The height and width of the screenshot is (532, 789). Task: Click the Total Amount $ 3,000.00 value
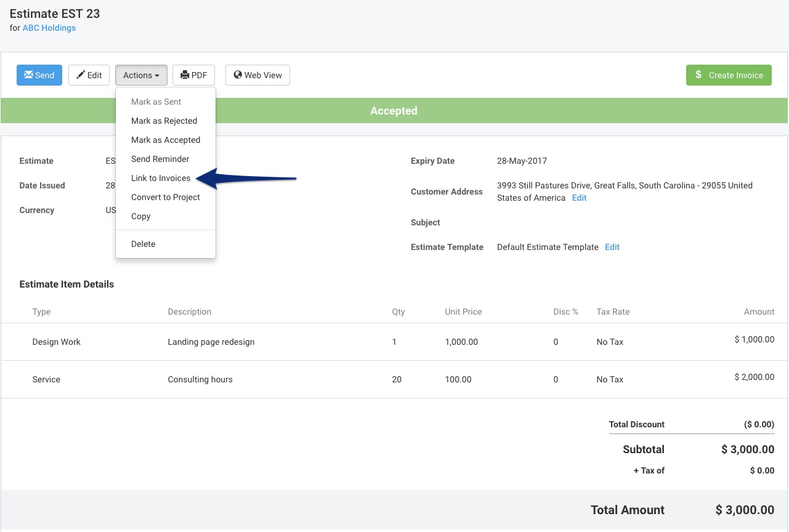[x=745, y=510]
